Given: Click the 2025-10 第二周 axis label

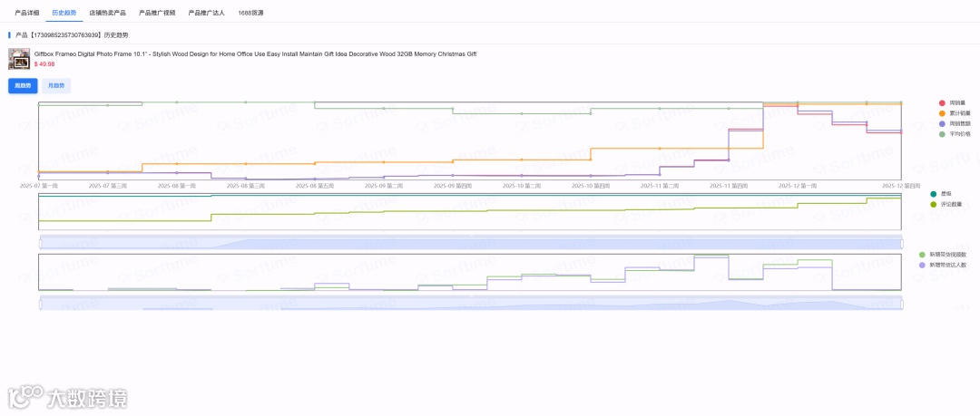Looking at the screenshot, I should coord(521,186).
